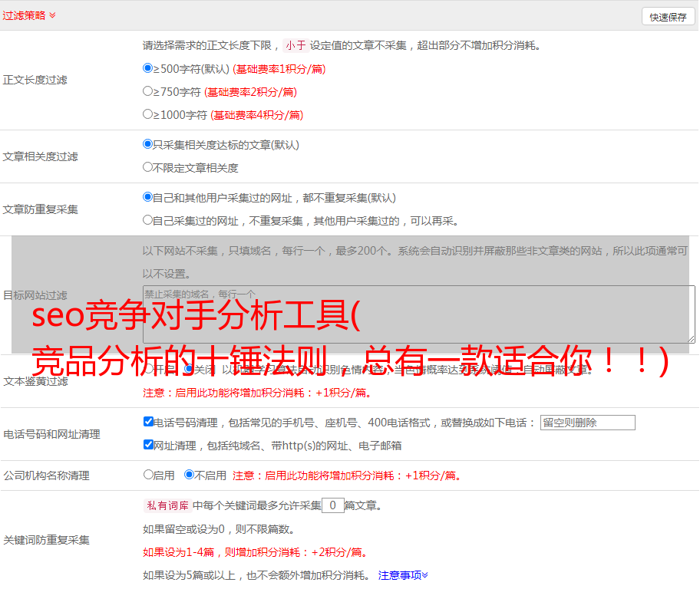Select 自己和其他用户采集过的网址 option
This screenshot has height=589, width=700.
pos(147,197)
